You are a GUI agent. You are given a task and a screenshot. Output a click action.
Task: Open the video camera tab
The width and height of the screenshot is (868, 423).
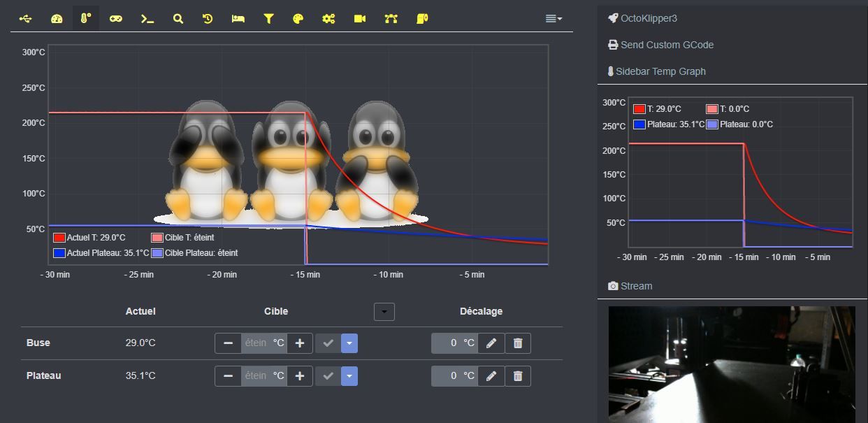(360, 19)
